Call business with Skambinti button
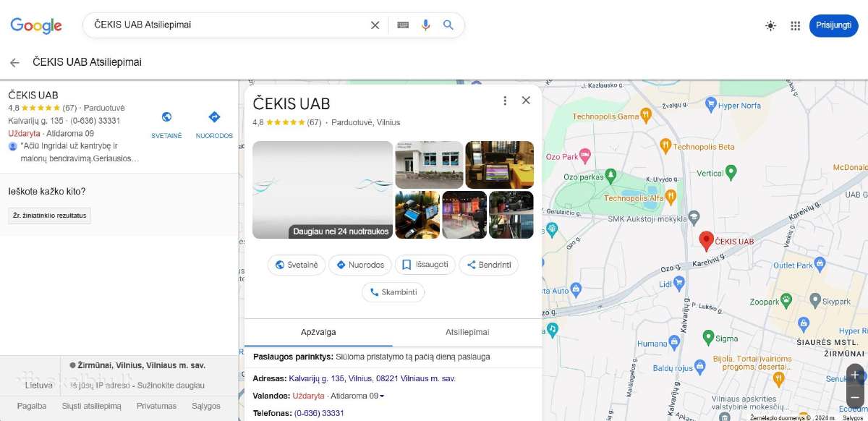 tap(393, 292)
